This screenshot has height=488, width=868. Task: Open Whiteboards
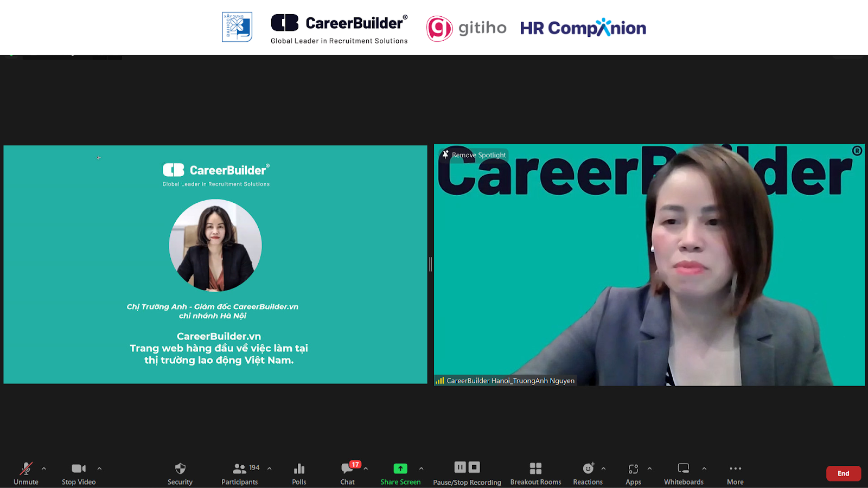[x=684, y=473]
